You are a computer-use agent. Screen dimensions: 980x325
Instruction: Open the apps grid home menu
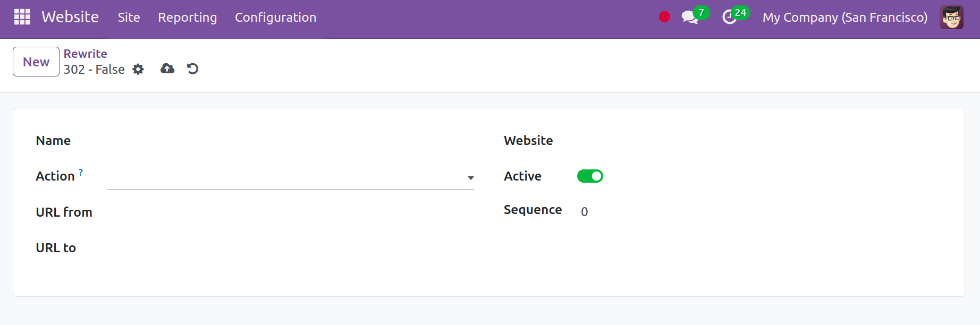point(22,17)
